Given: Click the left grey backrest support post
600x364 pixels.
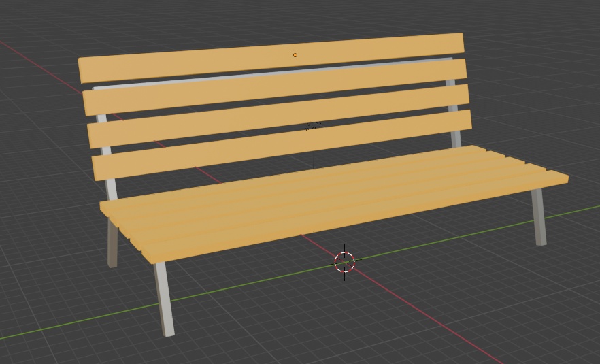Looking at the screenshot, I should click(x=107, y=157).
